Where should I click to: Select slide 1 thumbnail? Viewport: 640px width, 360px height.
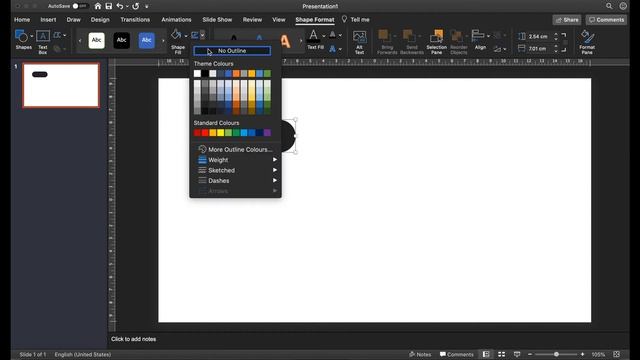(x=61, y=85)
